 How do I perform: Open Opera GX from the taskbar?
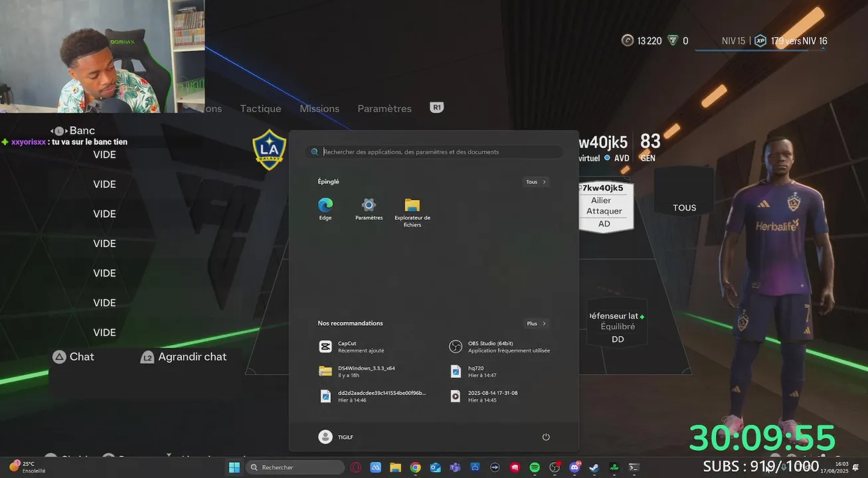point(355,467)
